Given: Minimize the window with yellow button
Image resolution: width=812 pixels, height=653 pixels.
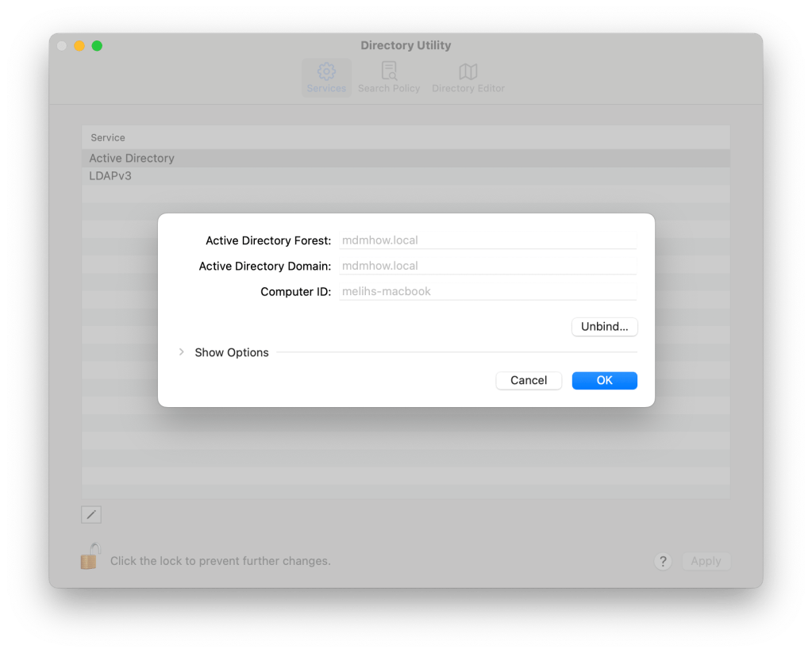Looking at the screenshot, I should point(79,46).
